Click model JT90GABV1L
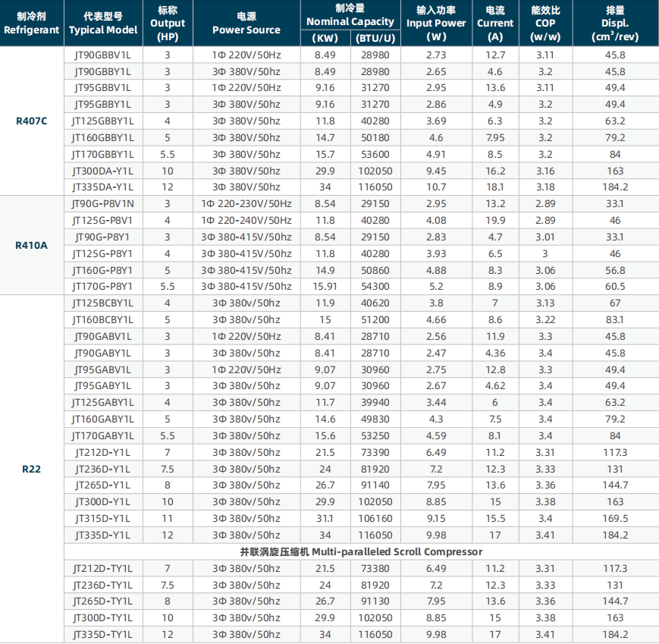This screenshot has height=644, width=659. (103, 337)
